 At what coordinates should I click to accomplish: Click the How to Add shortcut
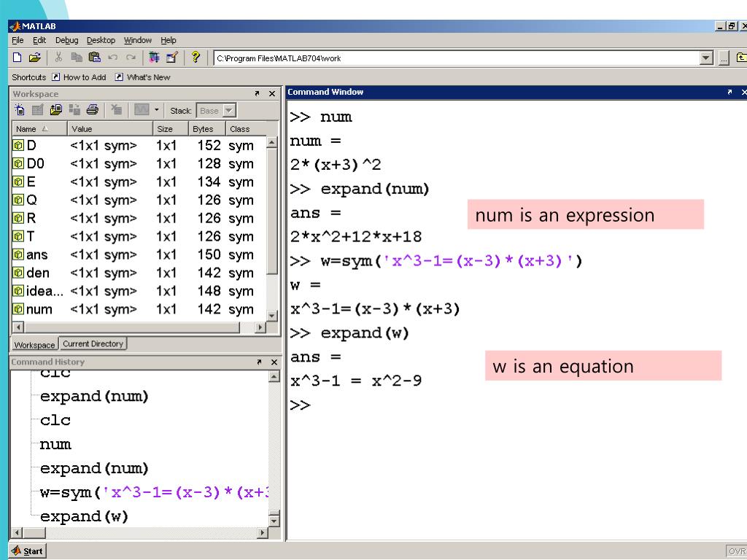[79, 77]
